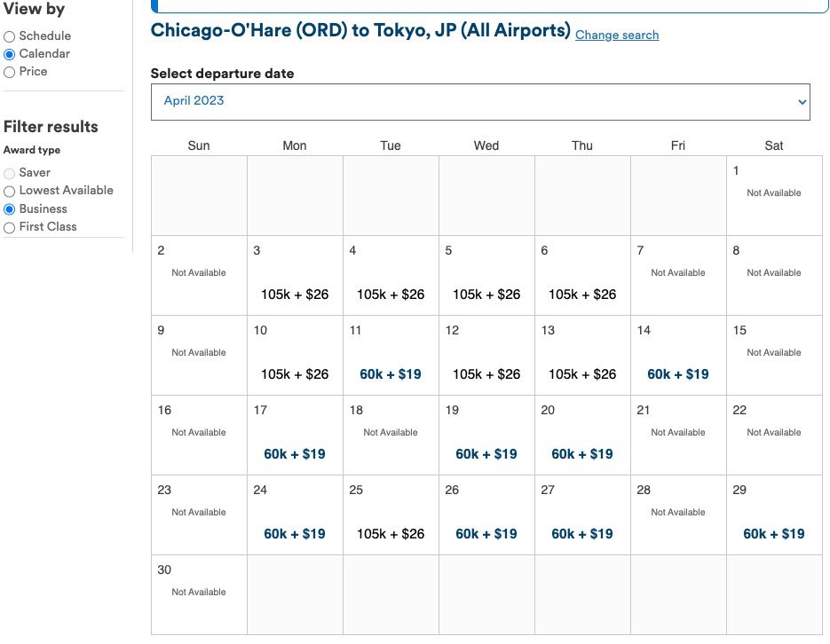This screenshot has height=644, width=830.
Task: Click the 60k + $19 fare on April 24
Action: pos(294,533)
